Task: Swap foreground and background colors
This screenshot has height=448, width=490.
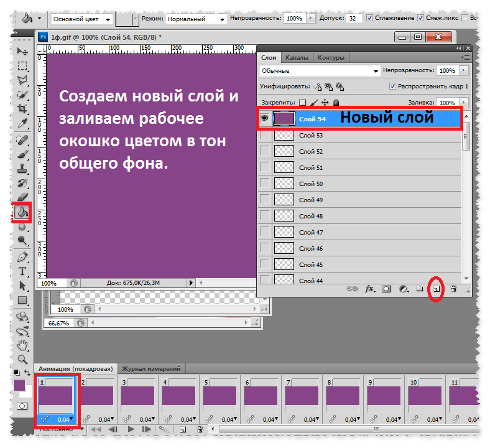Action: 27,373
